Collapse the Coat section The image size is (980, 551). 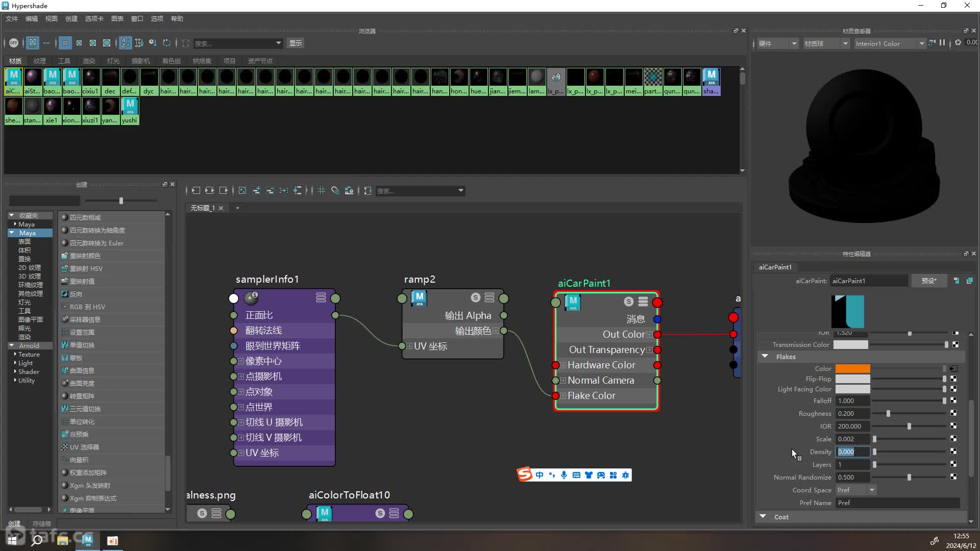763,517
